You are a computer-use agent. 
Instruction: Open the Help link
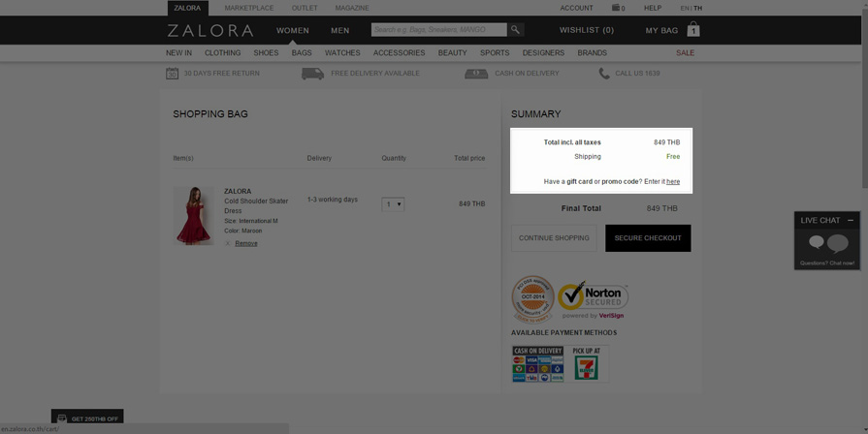click(653, 8)
